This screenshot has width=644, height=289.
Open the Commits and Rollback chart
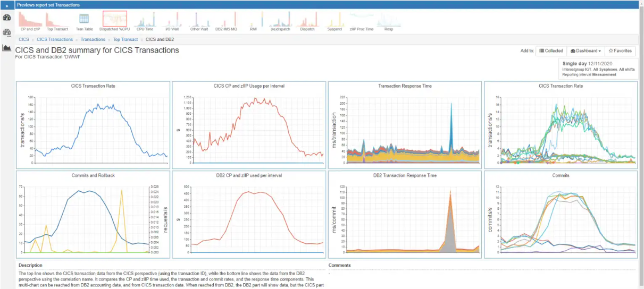pos(93,214)
